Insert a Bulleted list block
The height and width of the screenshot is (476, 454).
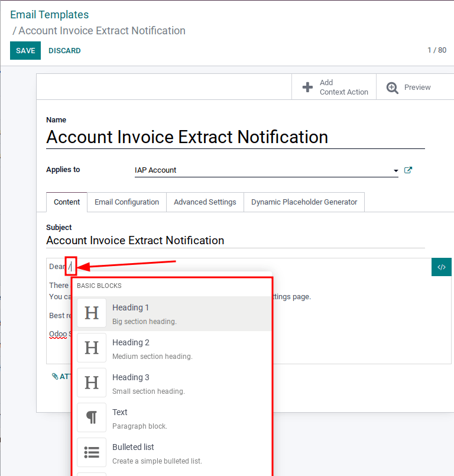click(92, 452)
